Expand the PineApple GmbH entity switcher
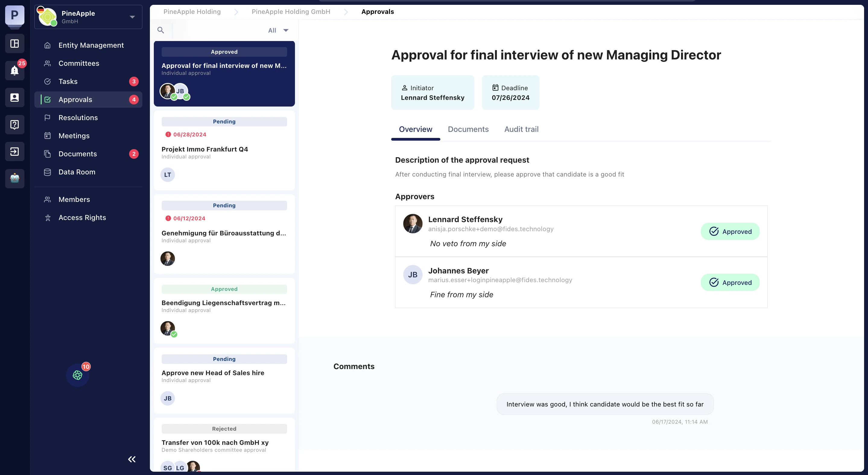The height and width of the screenshot is (475, 868). 132,17
